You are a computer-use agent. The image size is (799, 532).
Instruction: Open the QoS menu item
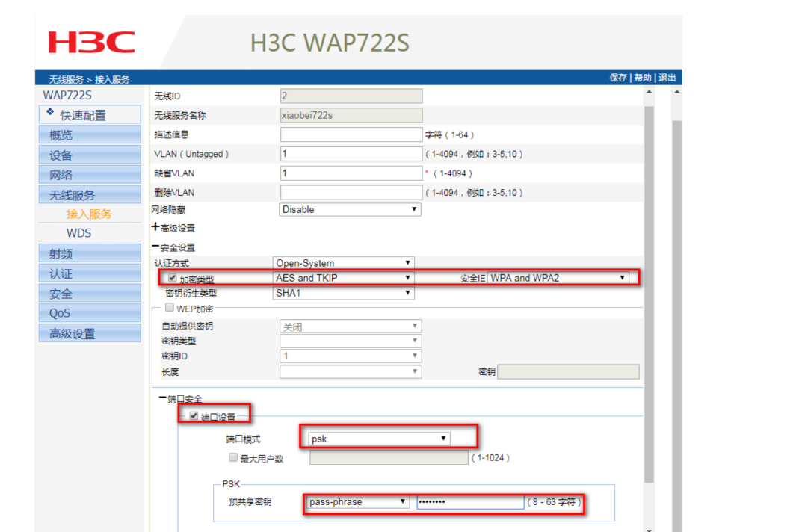coord(90,313)
